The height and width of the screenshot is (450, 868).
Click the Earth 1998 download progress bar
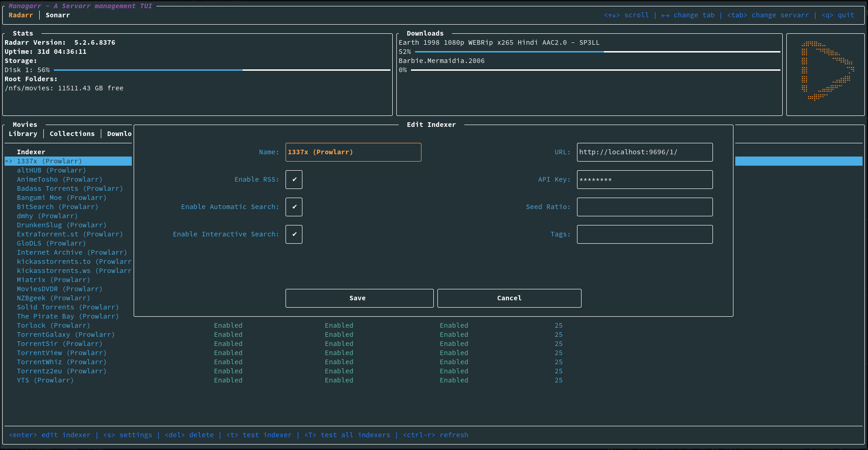coord(597,52)
